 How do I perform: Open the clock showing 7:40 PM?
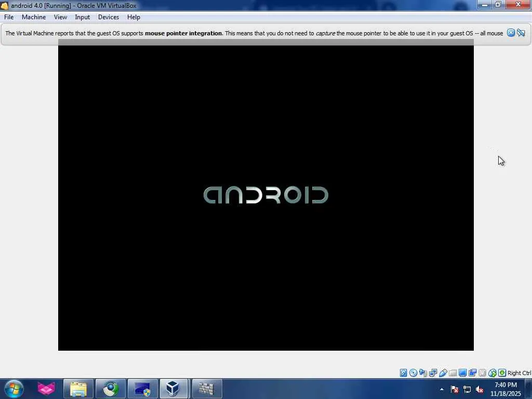tap(506, 389)
